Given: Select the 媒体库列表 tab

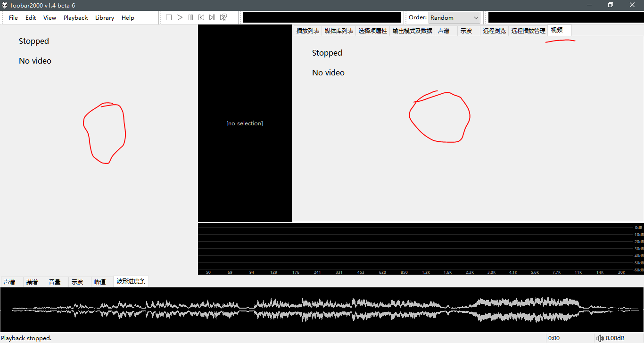Looking at the screenshot, I should coord(339,31).
